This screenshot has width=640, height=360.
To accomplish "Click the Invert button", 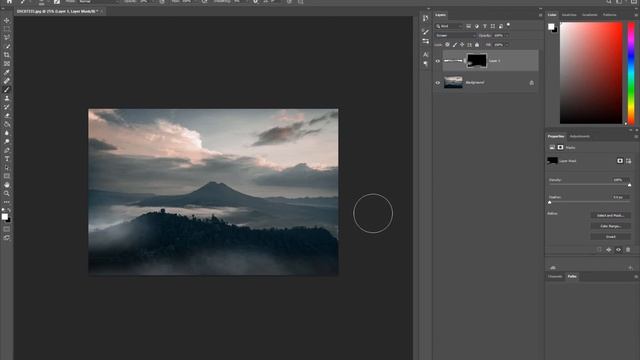I will (x=610, y=237).
